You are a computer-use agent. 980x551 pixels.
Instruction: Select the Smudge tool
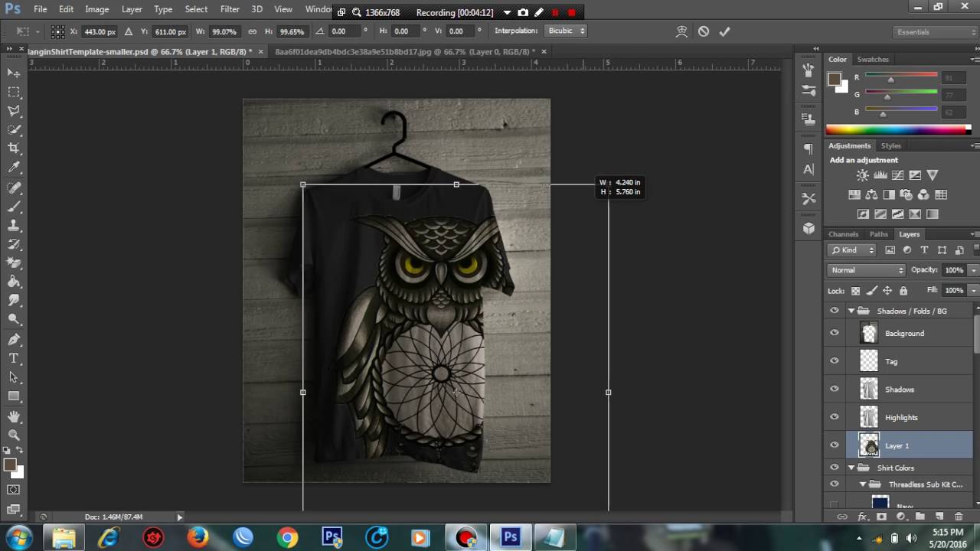[14, 301]
